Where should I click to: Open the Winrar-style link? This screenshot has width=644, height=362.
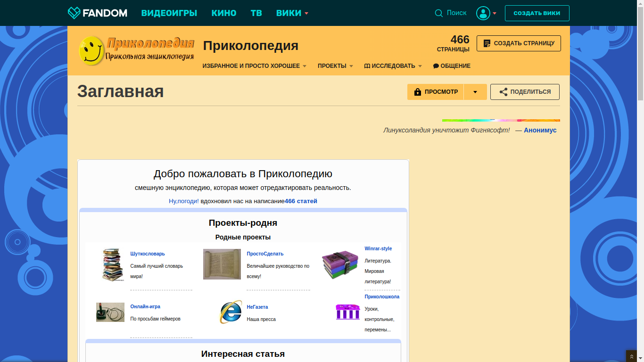point(378,248)
